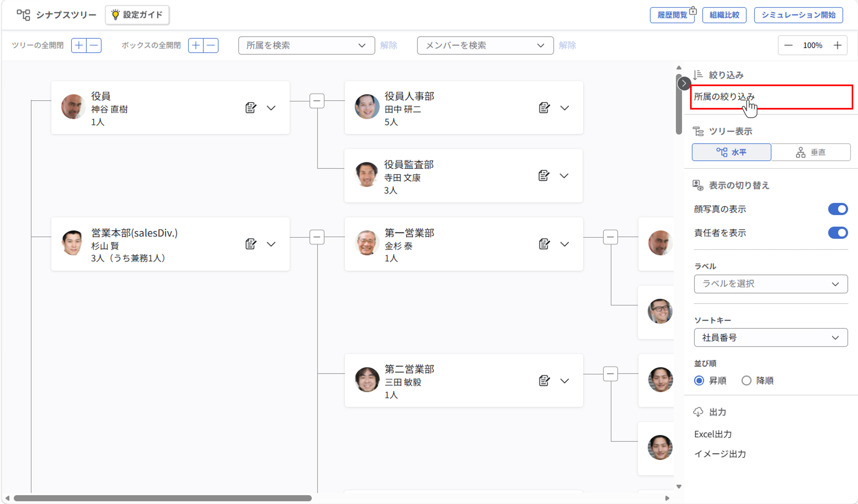This screenshot has width=858, height=504.
Task: Open the edit note icon for 第二営業部 box
Action: point(544,380)
